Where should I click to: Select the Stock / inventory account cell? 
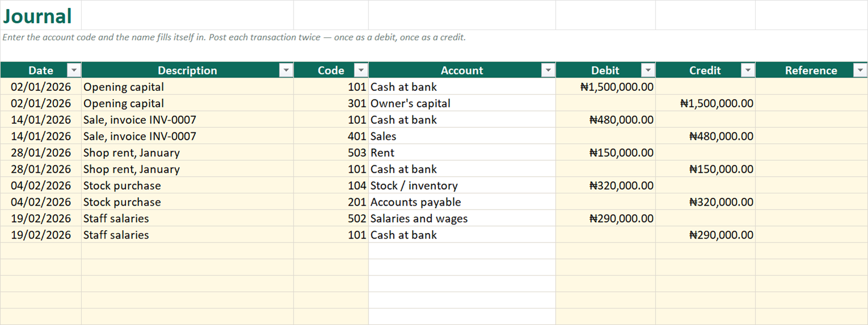462,186
